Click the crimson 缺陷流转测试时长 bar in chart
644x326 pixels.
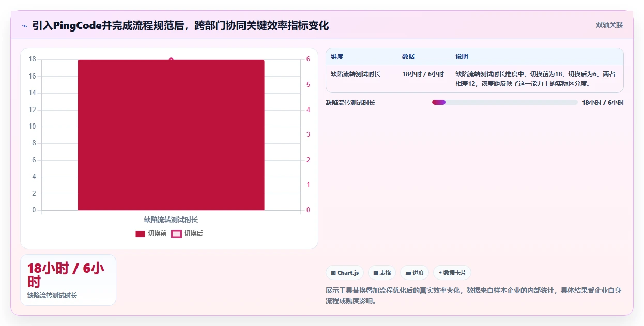171,135
